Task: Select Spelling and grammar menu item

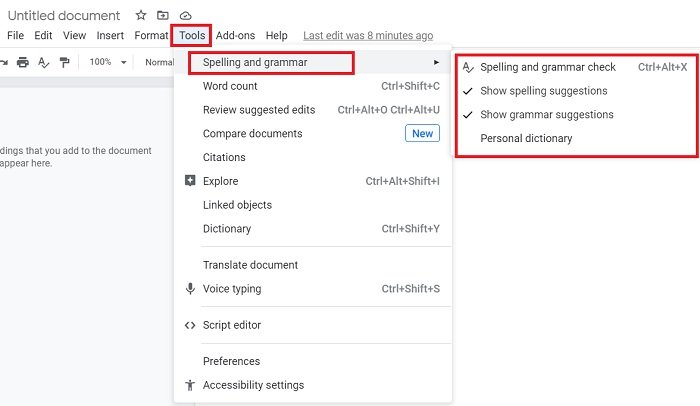Action: 312,62
